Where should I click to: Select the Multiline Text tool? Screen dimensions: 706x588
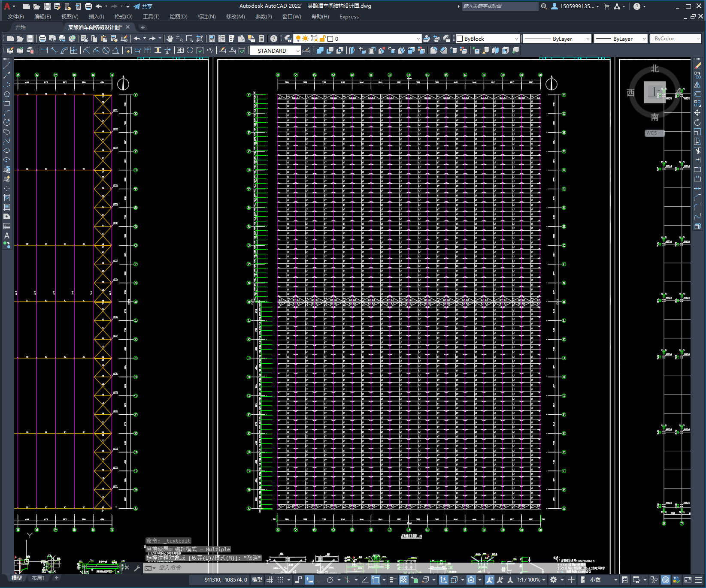click(x=7, y=235)
